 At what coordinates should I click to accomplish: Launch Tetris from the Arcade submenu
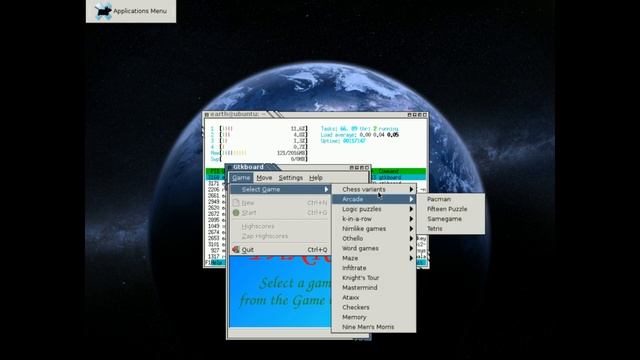point(451,229)
